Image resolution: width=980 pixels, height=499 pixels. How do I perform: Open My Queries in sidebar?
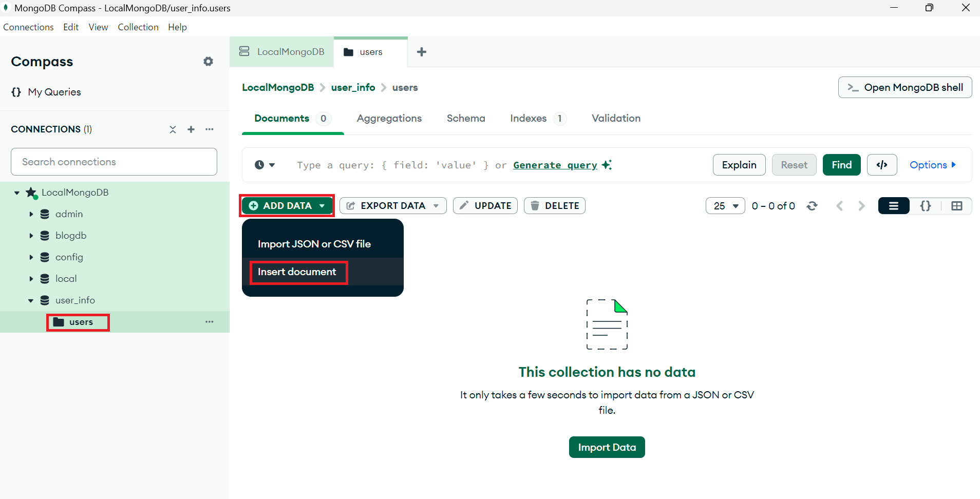click(46, 92)
